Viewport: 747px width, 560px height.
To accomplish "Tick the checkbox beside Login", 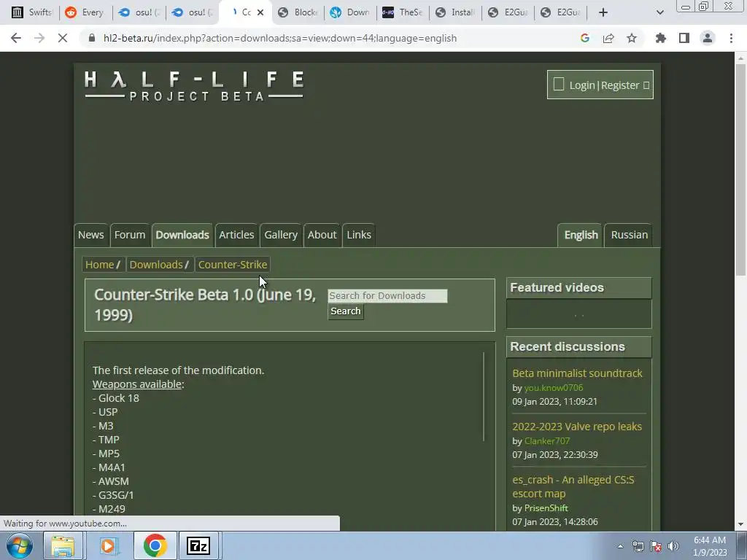I will (x=559, y=85).
